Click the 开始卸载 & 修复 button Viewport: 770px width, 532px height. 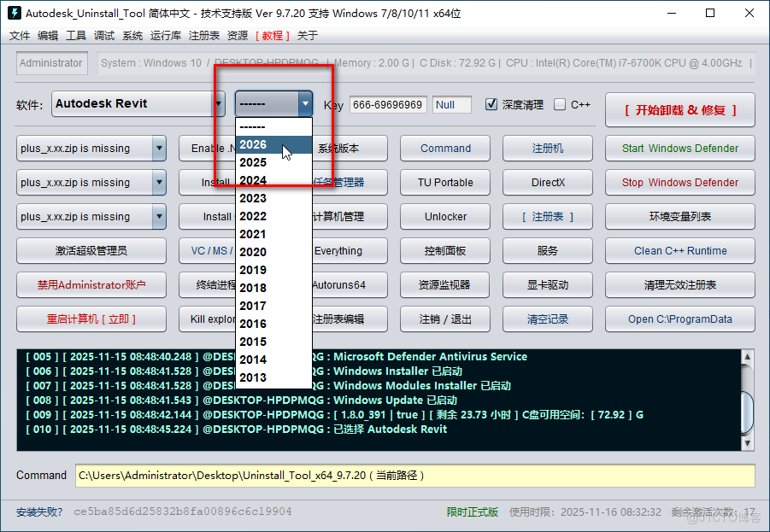(x=679, y=109)
